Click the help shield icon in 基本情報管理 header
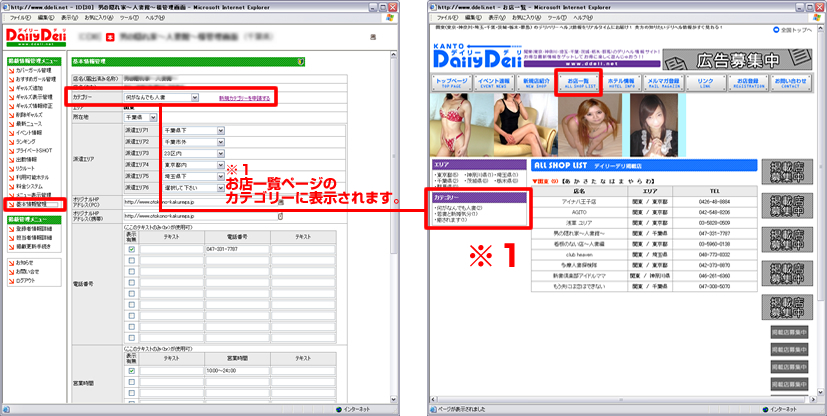Screen dimensions: 827x416 click(300, 62)
